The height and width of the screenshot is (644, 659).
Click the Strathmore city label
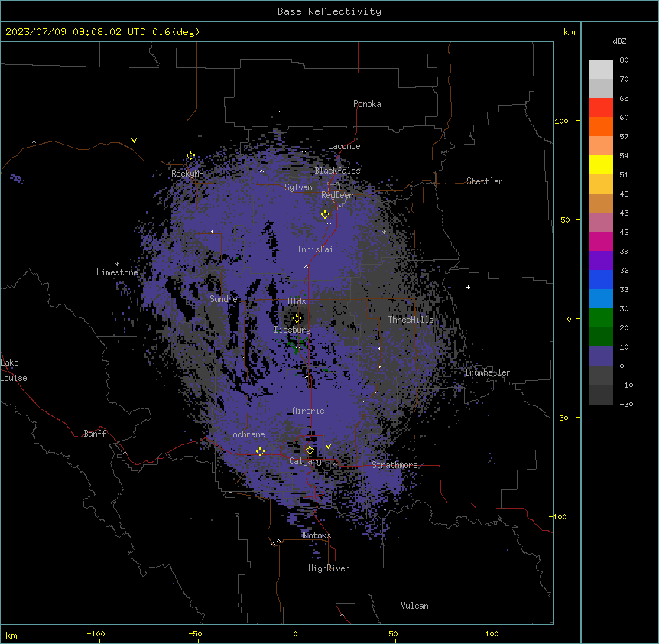[x=394, y=465]
